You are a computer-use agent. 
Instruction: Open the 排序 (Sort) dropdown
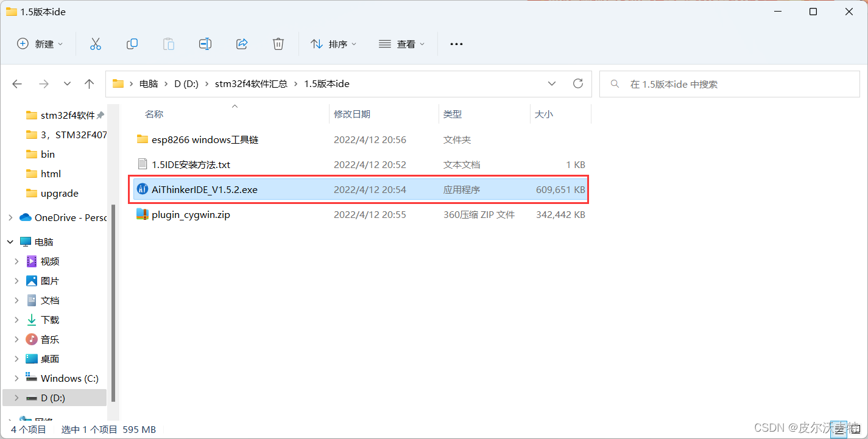[x=334, y=44]
